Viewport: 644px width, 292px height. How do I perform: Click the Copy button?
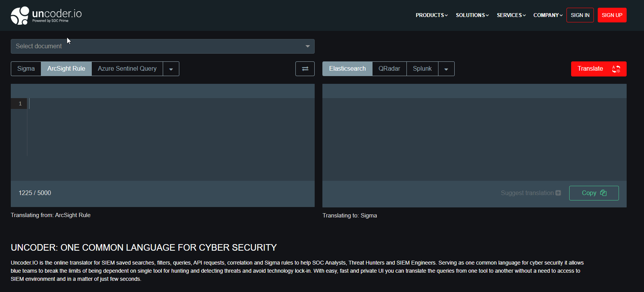pos(594,193)
